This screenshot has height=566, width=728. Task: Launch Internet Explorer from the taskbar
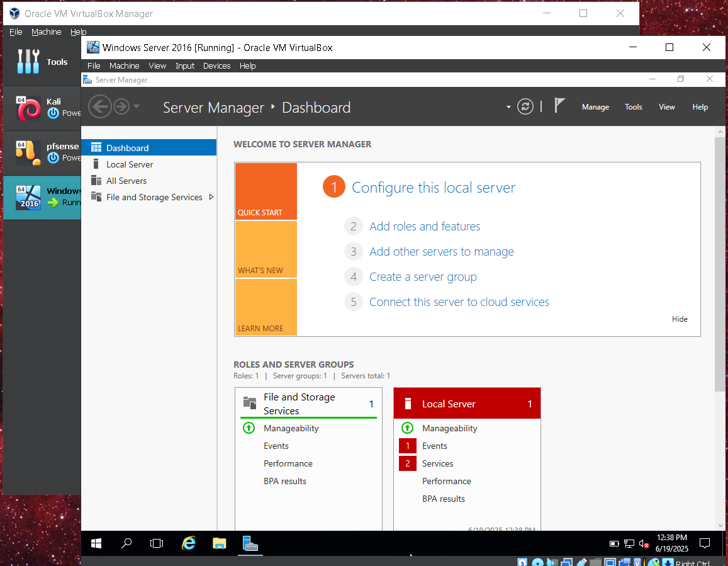tap(189, 543)
